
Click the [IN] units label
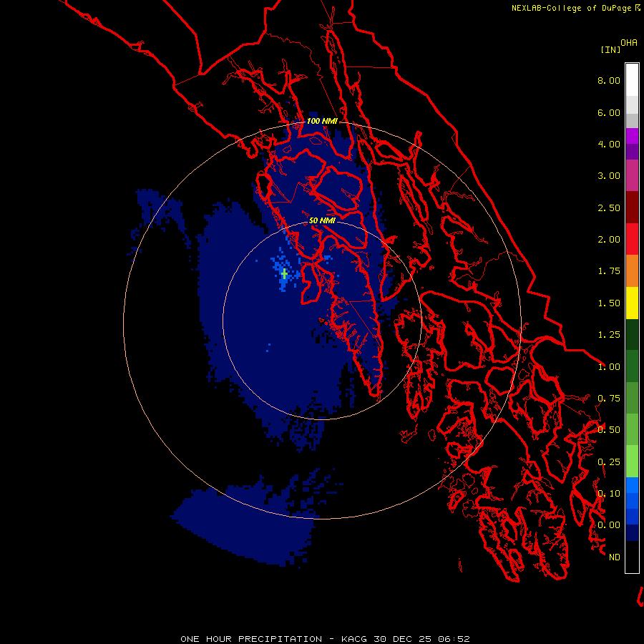pos(610,49)
